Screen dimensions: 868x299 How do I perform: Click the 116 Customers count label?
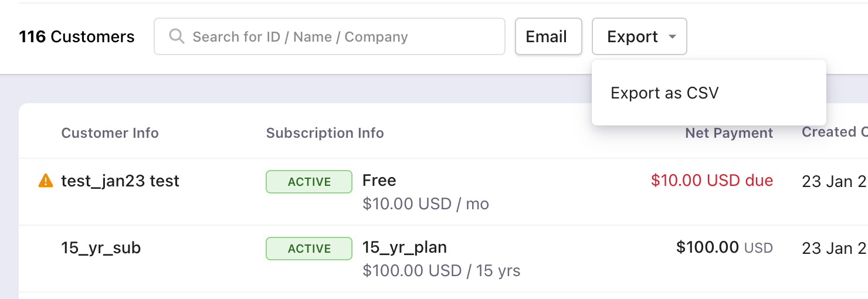77,37
